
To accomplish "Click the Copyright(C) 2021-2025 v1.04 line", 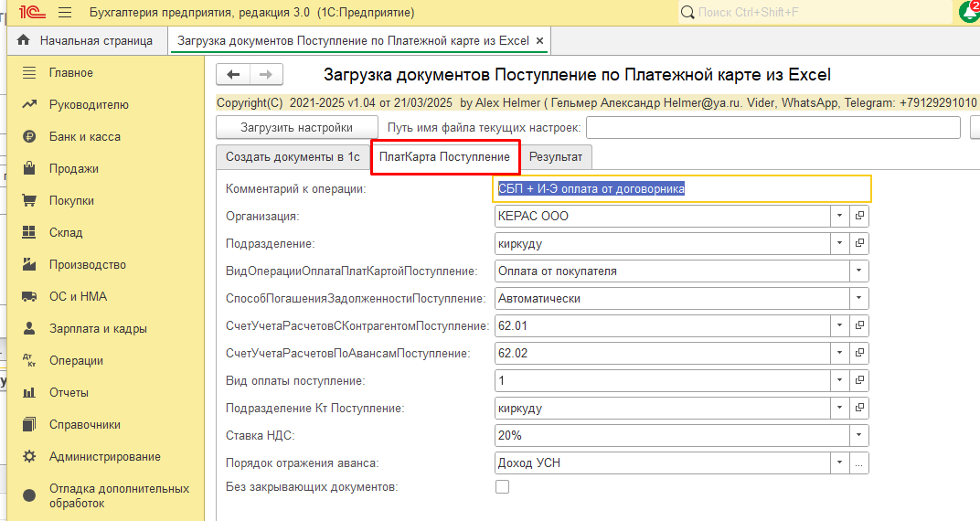I will (597, 103).
